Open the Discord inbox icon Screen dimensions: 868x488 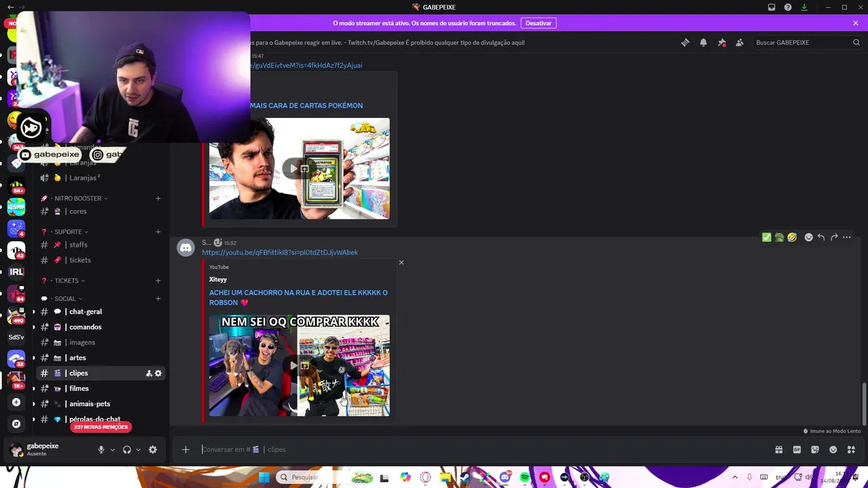(772, 7)
